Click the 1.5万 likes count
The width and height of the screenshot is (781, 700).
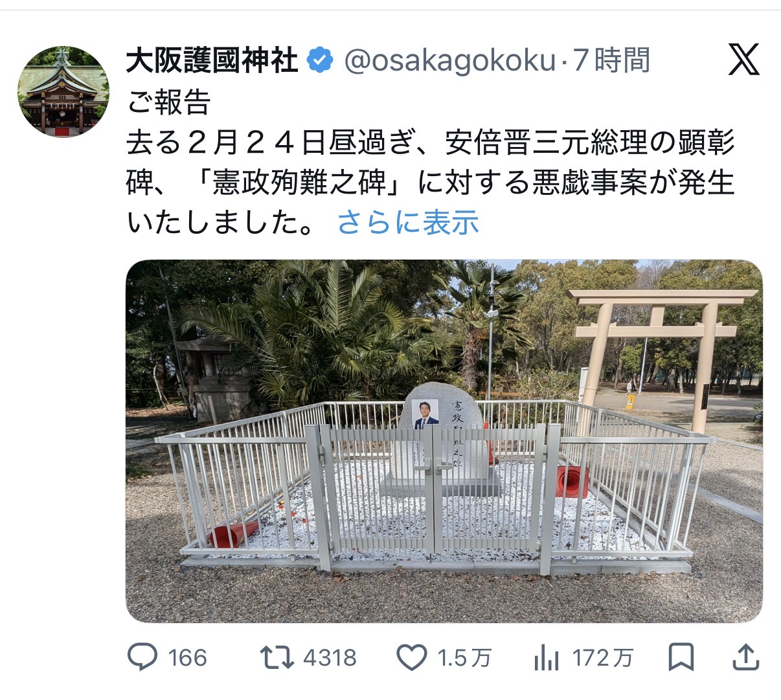pos(464,659)
